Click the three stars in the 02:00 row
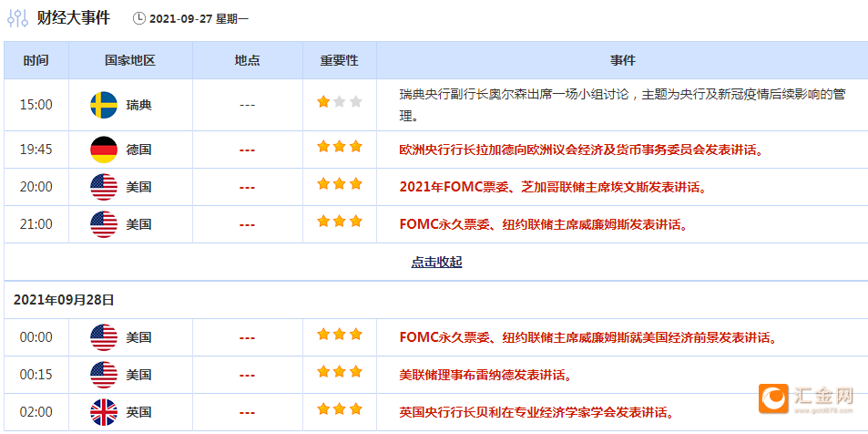Viewport: 868px width, 434px height. (x=340, y=409)
